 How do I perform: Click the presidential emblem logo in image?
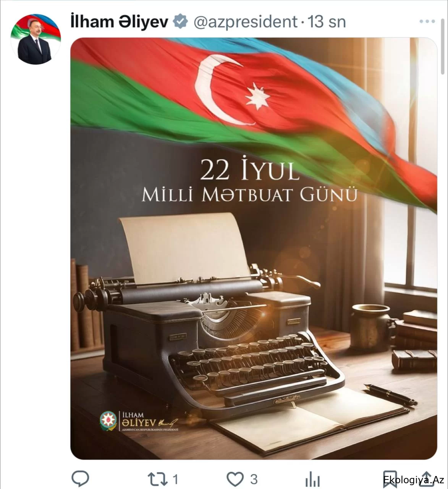pyautogui.click(x=108, y=421)
